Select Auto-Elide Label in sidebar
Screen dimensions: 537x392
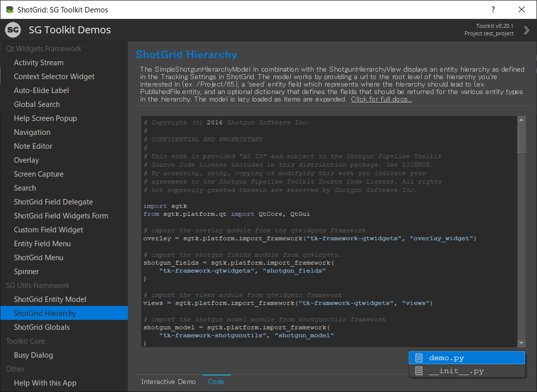coord(41,91)
